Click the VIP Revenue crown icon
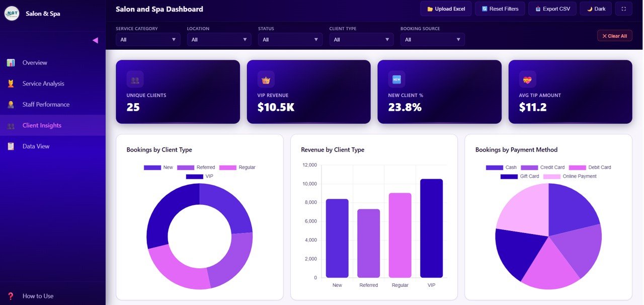Viewport: 644px width, 305px height. tap(266, 79)
